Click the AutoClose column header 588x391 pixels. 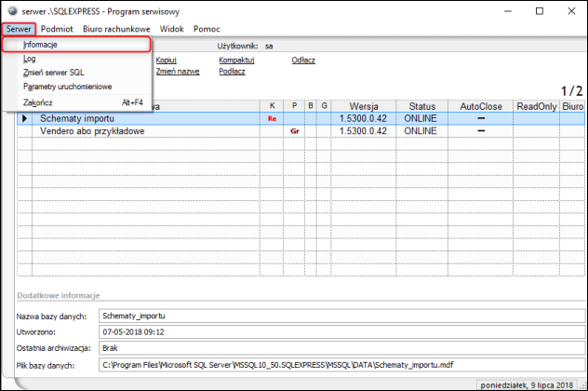coord(480,106)
